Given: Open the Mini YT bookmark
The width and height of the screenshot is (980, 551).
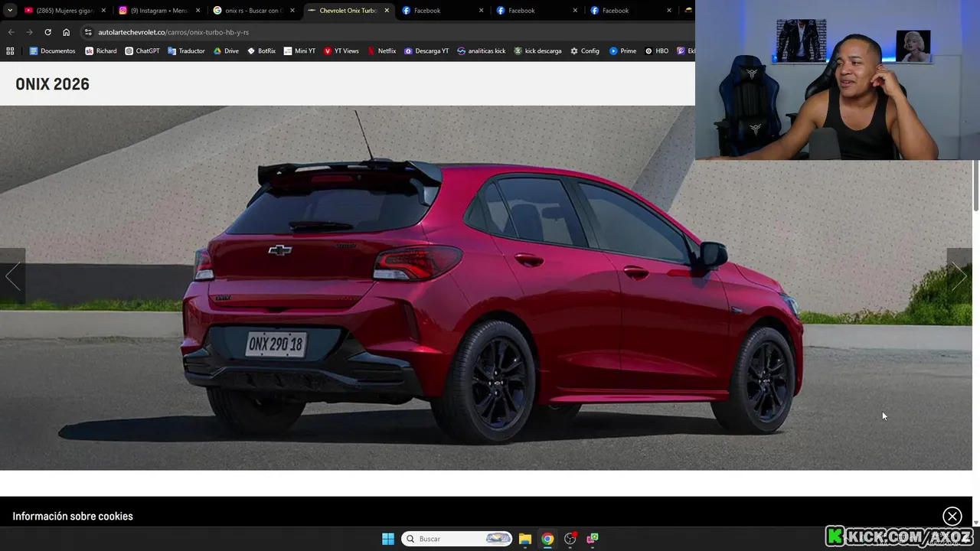Looking at the screenshot, I should (x=299, y=51).
